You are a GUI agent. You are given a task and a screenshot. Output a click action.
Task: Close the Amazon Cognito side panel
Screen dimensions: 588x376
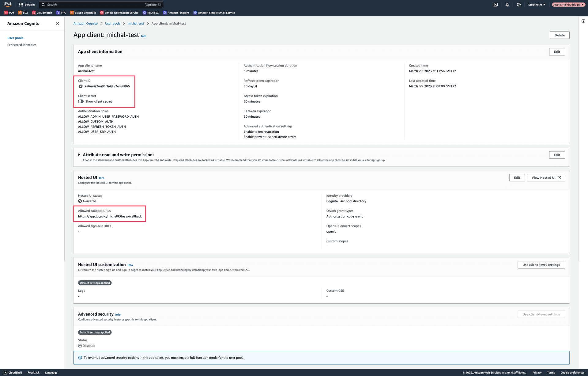coord(58,24)
